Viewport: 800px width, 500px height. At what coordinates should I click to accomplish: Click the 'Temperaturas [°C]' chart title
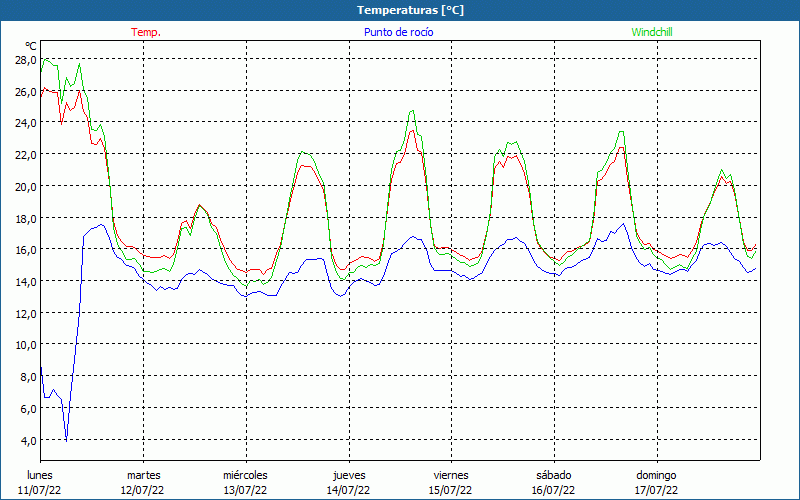[410, 10]
